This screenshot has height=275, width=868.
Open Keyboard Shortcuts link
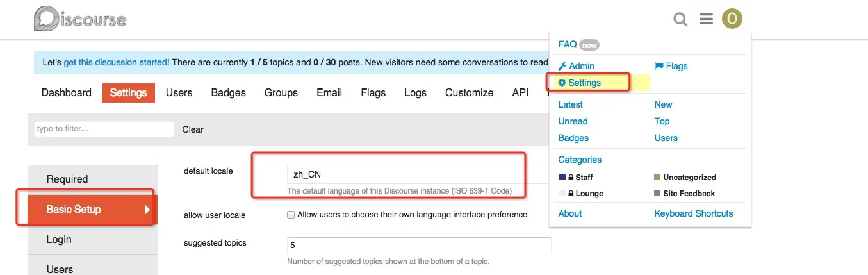click(694, 213)
